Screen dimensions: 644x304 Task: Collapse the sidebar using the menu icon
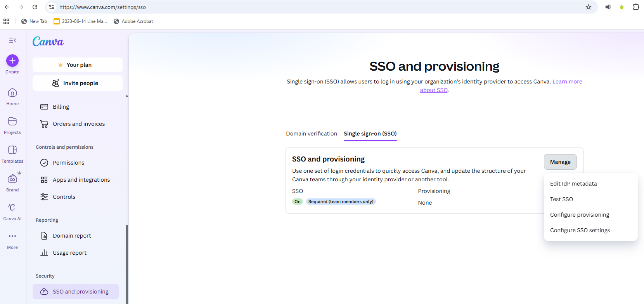[12, 40]
